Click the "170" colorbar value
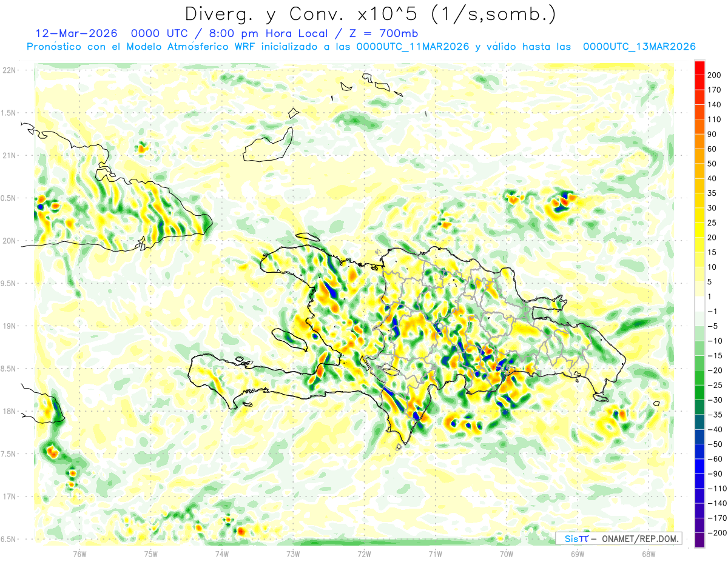728x562 pixels. pyautogui.click(x=715, y=90)
